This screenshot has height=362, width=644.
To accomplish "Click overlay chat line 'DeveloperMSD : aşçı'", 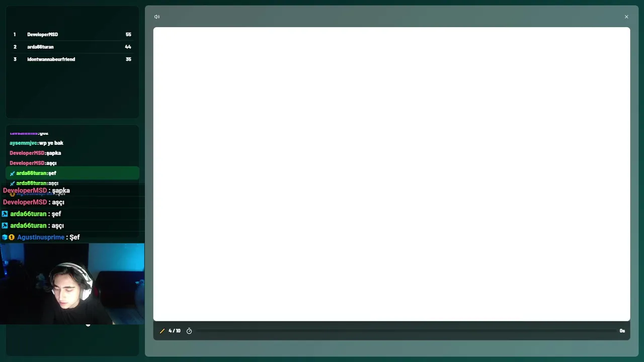I will [34, 202].
